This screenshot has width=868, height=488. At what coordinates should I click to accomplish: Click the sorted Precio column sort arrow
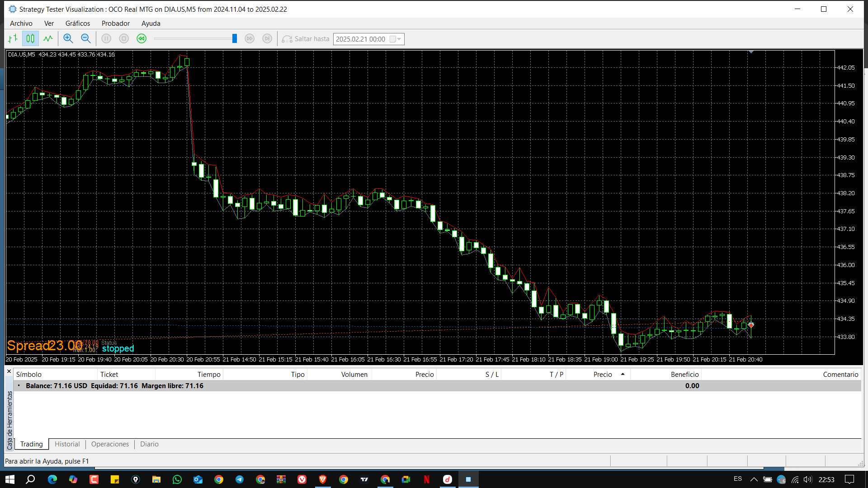pyautogui.click(x=623, y=374)
